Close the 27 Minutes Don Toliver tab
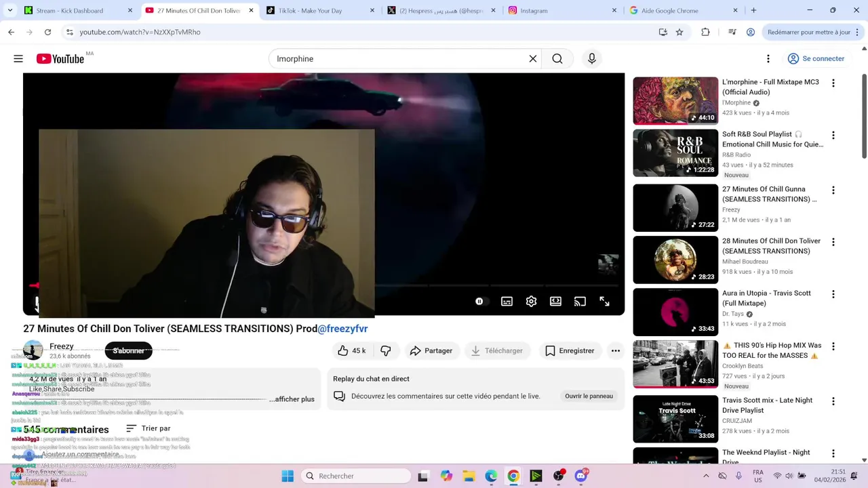868x488 pixels. click(251, 11)
